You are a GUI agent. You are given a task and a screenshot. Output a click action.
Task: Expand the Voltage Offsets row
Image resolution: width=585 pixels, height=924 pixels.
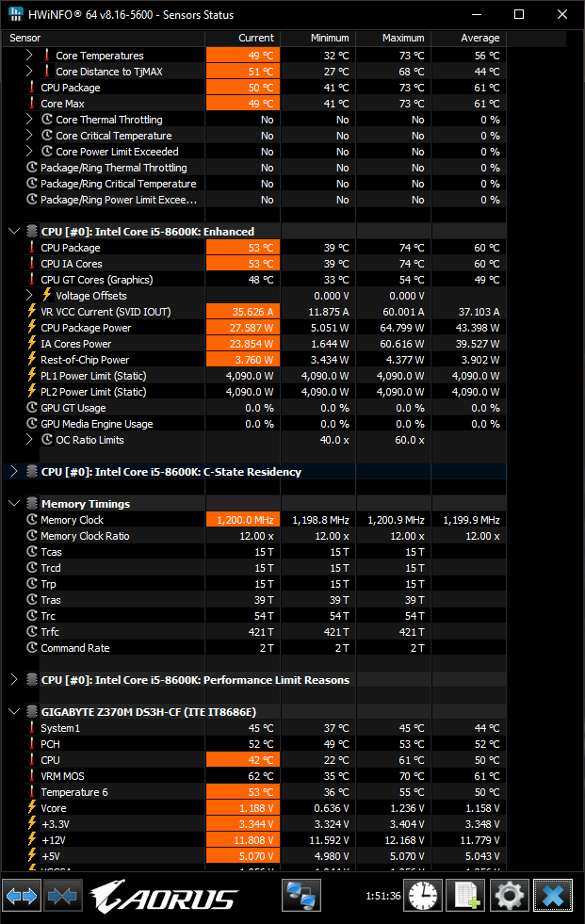tap(29, 295)
